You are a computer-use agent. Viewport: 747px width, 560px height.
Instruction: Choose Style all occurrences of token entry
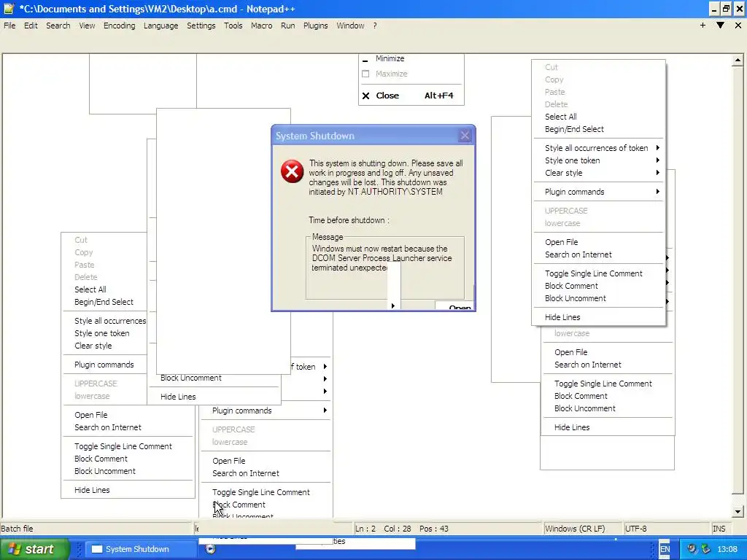coord(597,148)
